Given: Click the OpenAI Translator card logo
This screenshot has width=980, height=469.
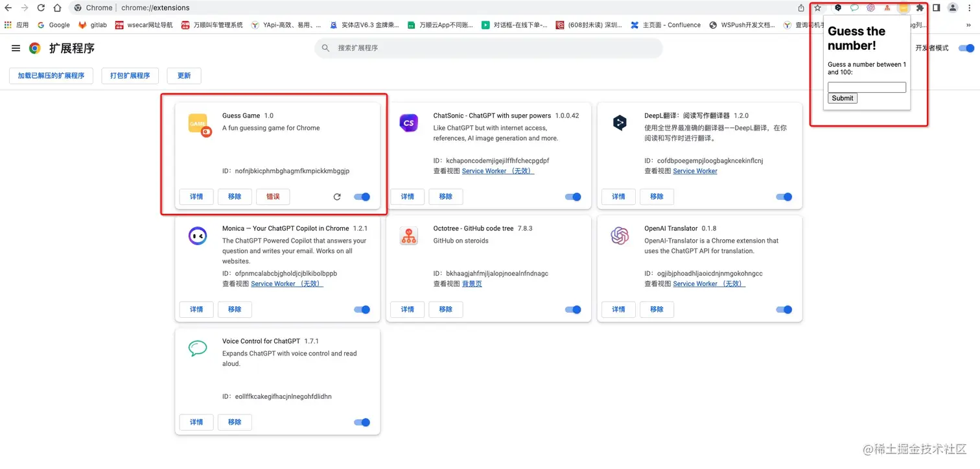Looking at the screenshot, I should pyautogui.click(x=620, y=236).
